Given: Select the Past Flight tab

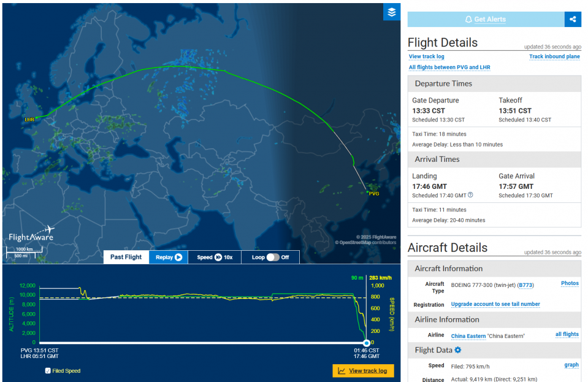Looking at the screenshot, I should [x=126, y=257].
